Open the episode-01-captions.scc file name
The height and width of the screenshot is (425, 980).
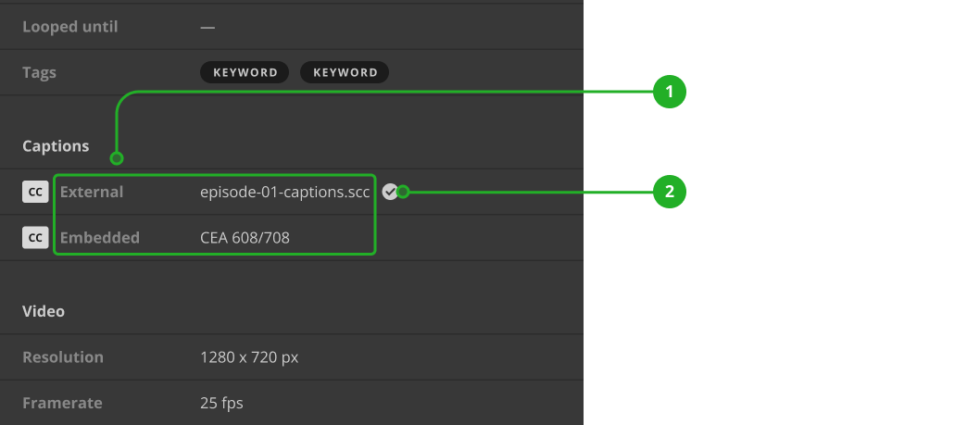(x=285, y=192)
